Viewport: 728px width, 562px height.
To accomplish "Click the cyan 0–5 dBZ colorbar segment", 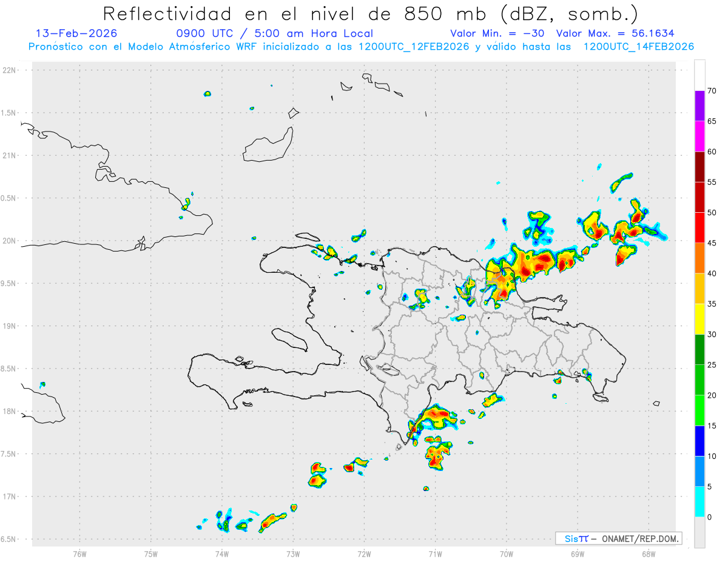I will pyautogui.click(x=699, y=502).
